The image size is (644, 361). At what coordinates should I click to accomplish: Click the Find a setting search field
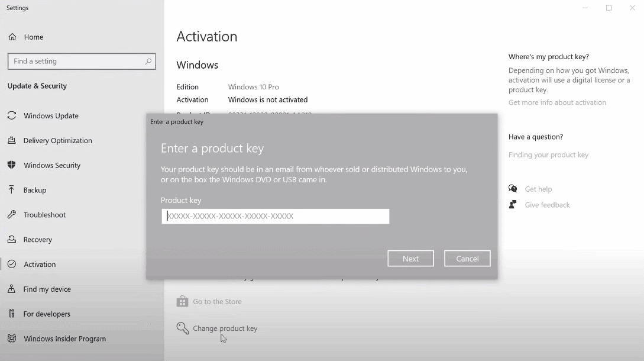point(82,62)
